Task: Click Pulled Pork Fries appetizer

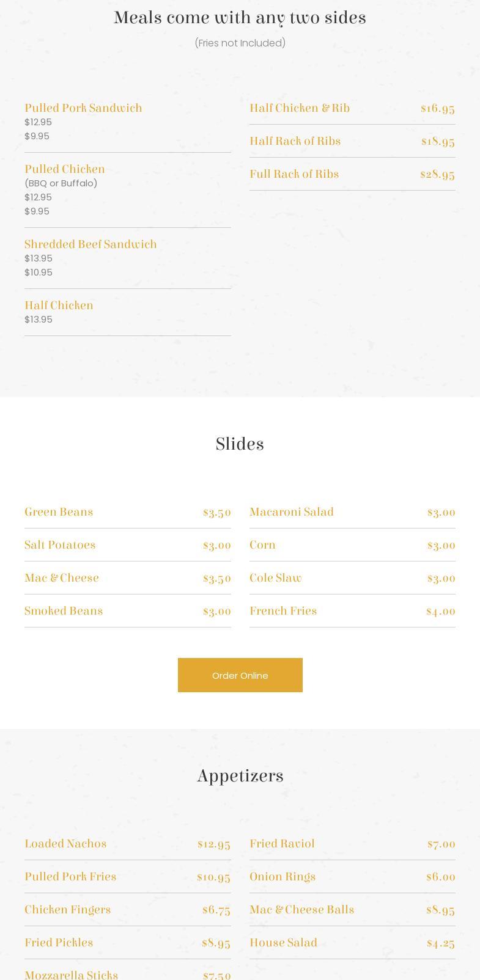Action: (x=70, y=877)
